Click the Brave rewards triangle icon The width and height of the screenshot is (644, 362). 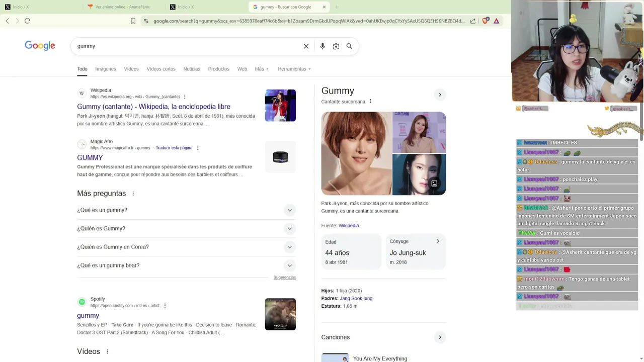(497, 21)
